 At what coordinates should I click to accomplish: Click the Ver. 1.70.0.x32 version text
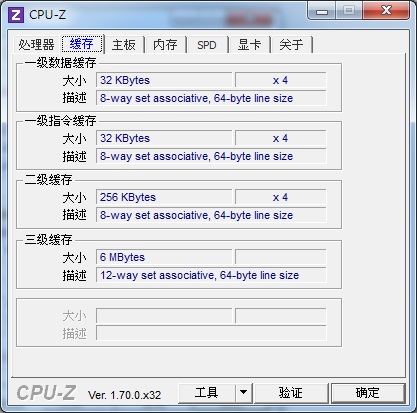coord(124,395)
